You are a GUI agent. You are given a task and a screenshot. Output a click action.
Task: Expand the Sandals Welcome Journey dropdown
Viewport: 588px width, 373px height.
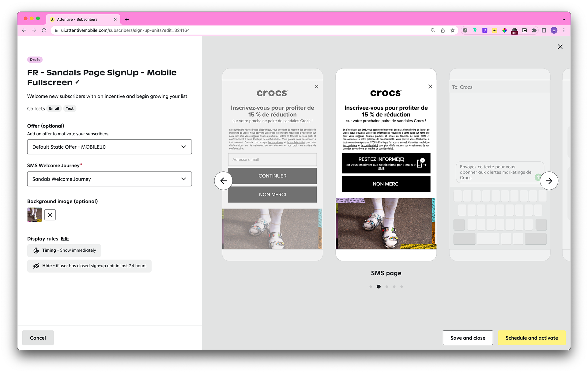coord(109,179)
